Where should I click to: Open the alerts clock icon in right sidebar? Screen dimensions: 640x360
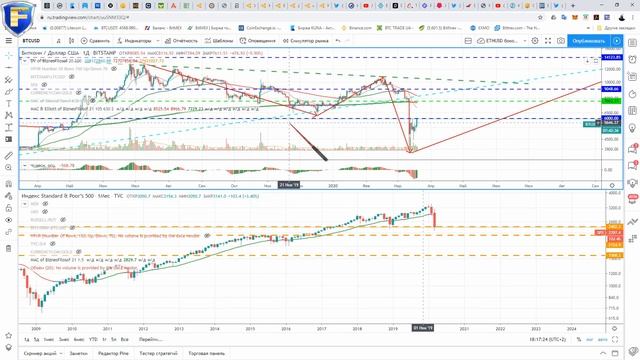632,60
